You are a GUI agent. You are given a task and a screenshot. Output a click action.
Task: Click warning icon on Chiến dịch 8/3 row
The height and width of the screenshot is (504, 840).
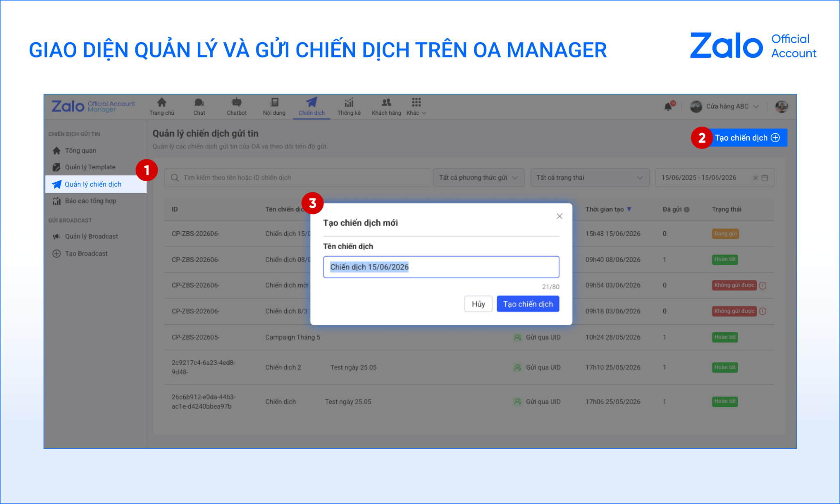tap(762, 311)
